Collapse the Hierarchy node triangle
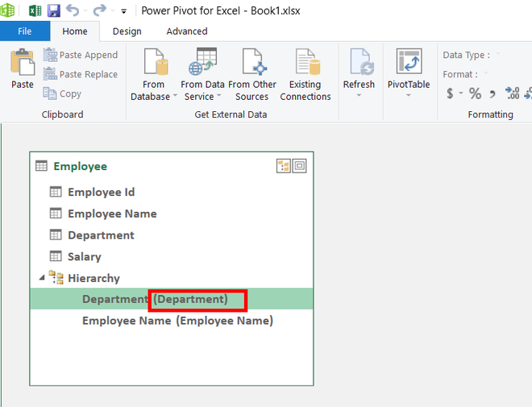The width and height of the screenshot is (532, 407). click(42, 278)
